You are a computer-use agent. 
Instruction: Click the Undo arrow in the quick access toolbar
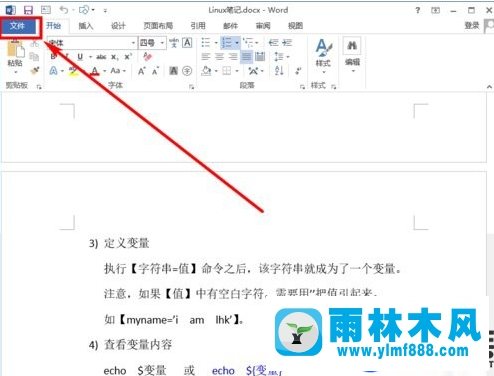tap(64, 10)
